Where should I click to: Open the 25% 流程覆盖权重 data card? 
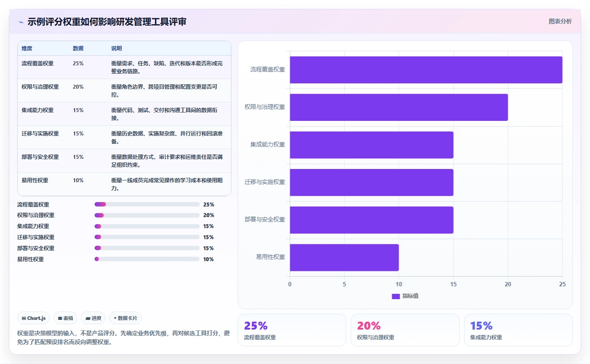pos(292,330)
